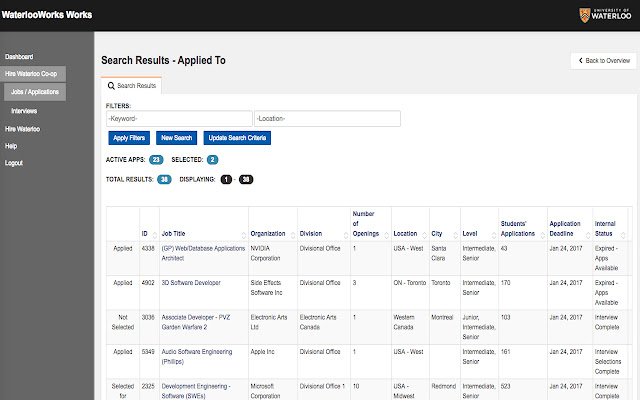Sort by Internal Status arrows
This screenshot has width=640, height=400.
(623, 235)
